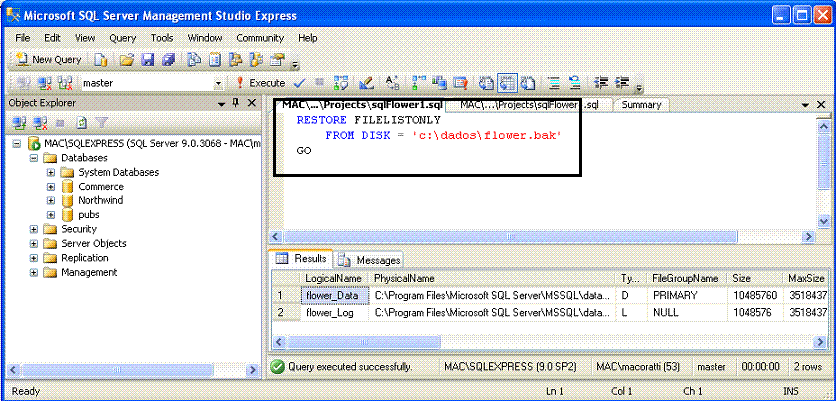The image size is (836, 401).
Task: Expand the pubs database
Action: point(51,215)
